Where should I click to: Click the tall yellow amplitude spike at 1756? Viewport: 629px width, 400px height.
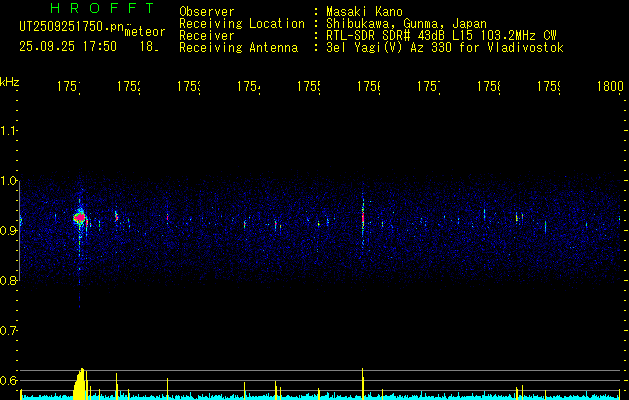363,384
